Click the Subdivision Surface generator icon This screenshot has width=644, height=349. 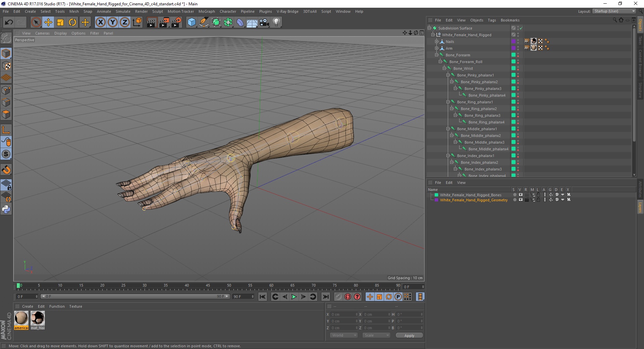pyautogui.click(x=216, y=22)
